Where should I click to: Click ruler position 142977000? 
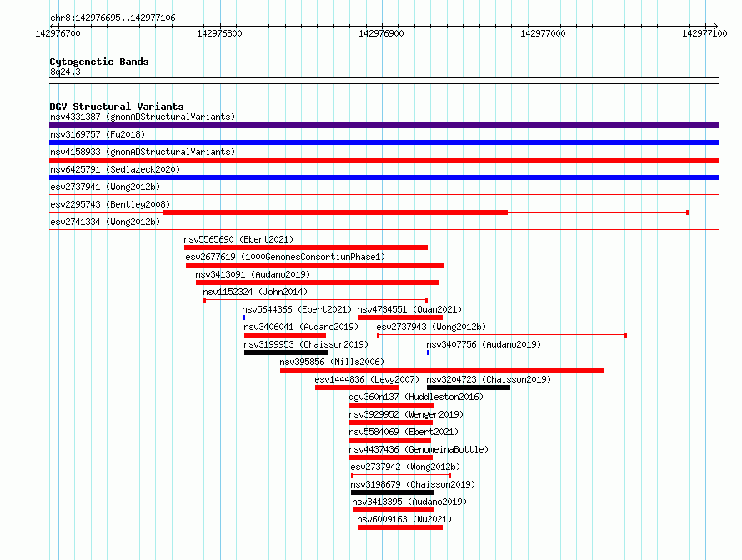543,33
